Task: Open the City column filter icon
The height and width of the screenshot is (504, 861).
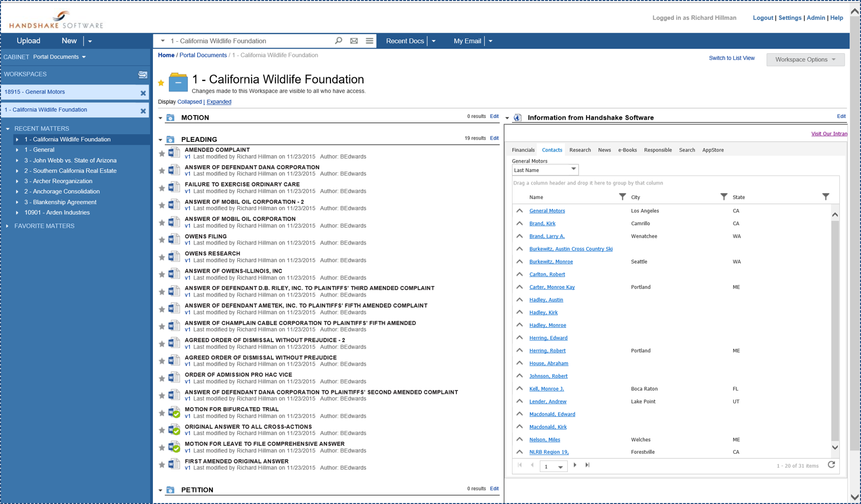Action: (724, 196)
